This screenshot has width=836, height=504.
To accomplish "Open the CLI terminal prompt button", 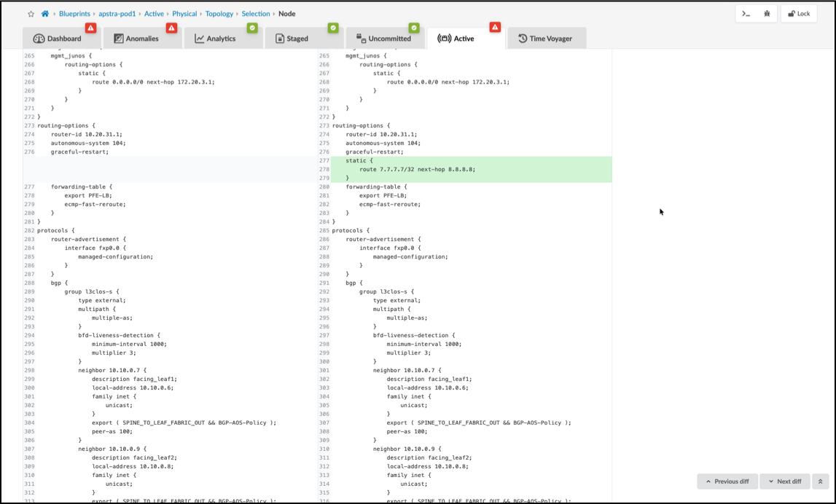I will click(x=746, y=14).
